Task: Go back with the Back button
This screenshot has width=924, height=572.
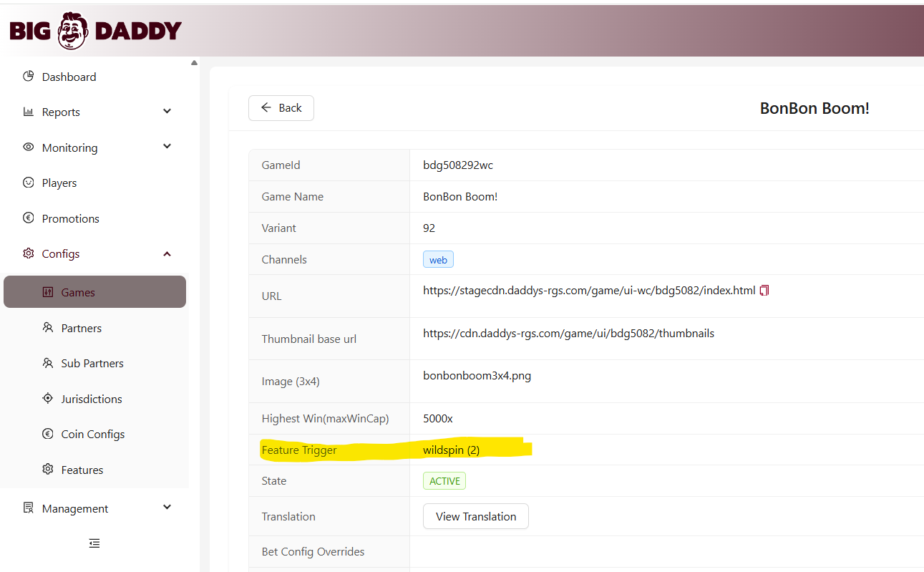Action: [x=281, y=108]
